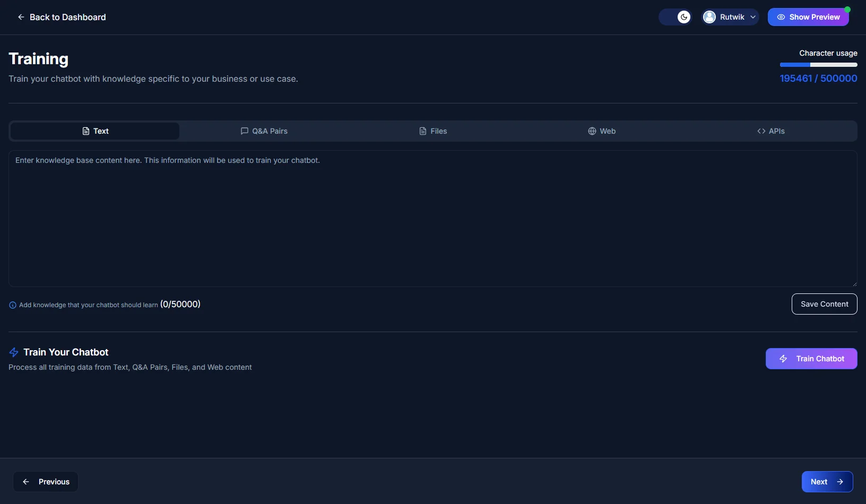
Task: Click the character usage progress bar
Action: point(818,65)
